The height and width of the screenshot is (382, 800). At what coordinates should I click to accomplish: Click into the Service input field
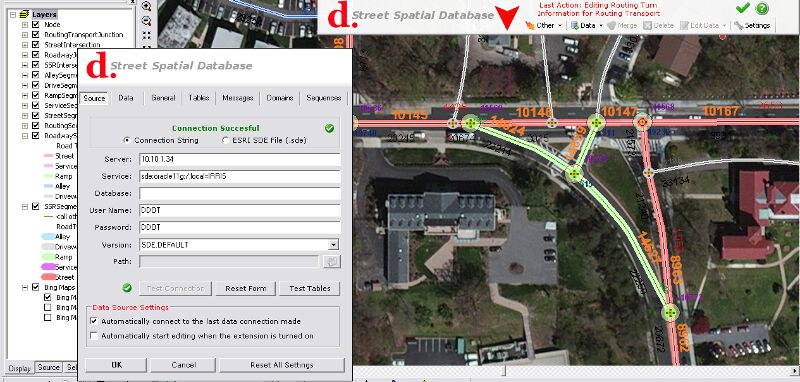239,176
